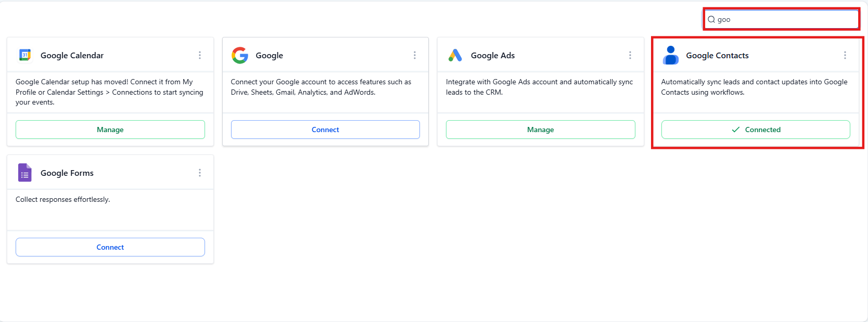Click the Google Contacts person icon
Image resolution: width=868 pixels, height=322 pixels.
tap(671, 55)
